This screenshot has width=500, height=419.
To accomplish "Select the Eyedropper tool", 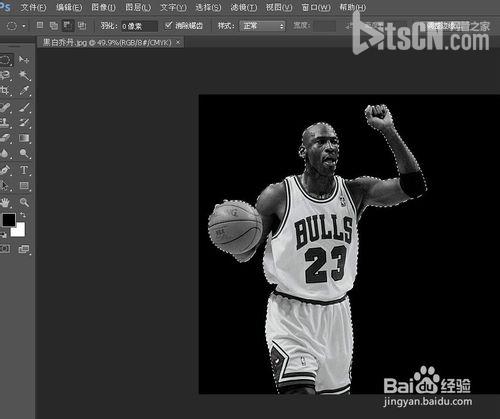I will coord(24,91).
